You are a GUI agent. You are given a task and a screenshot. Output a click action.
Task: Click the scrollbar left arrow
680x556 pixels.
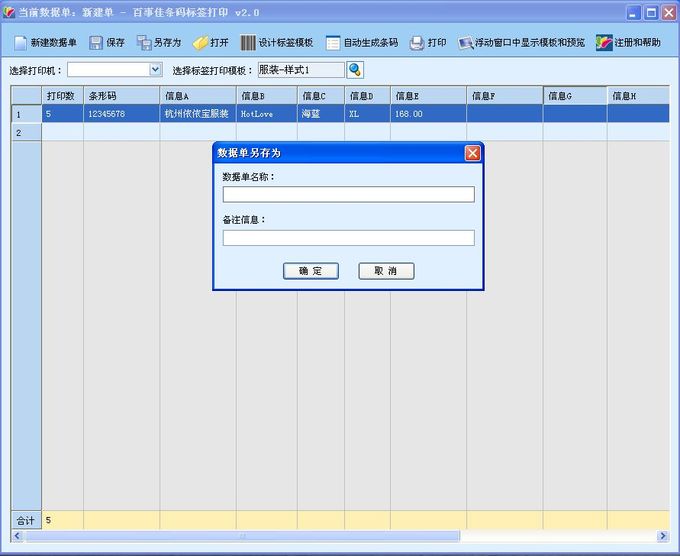(x=17, y=536)
